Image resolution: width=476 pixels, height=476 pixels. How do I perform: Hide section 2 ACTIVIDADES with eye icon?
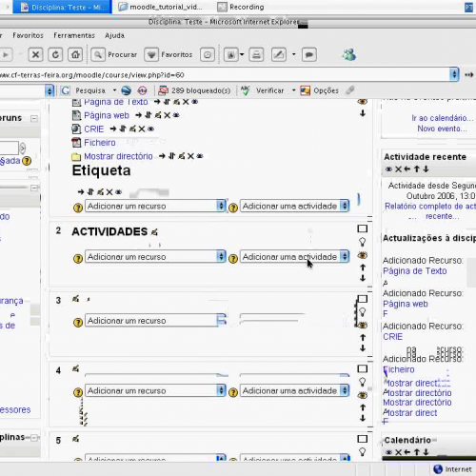click(363, 255)
